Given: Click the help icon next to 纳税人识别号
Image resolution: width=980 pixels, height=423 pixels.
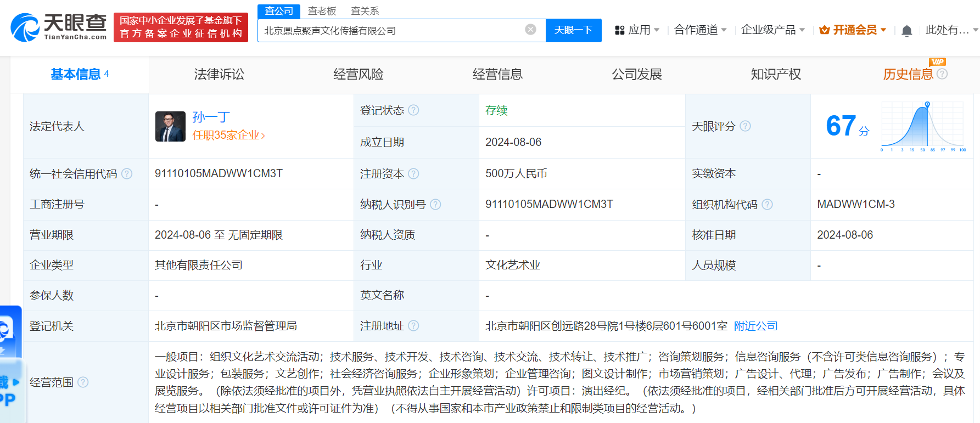Looking at the screenshot, I should click(x=435, y=205).
